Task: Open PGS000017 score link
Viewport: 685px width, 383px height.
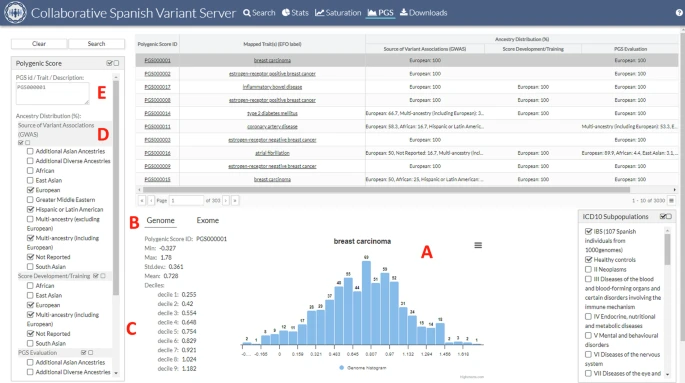Action: coord(157,87)
